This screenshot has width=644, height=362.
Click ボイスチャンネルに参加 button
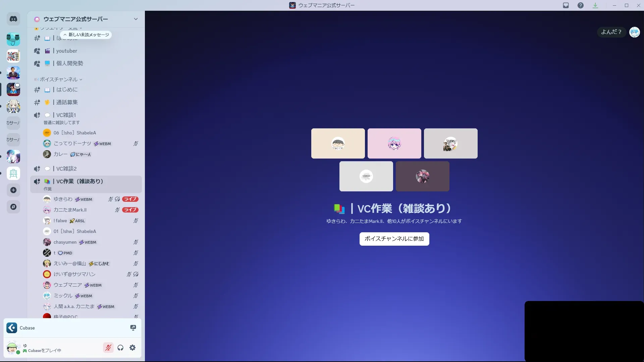394,239
